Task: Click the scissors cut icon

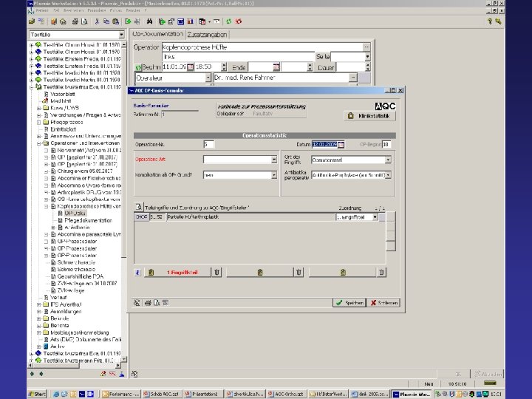Action: pos(97,21)
